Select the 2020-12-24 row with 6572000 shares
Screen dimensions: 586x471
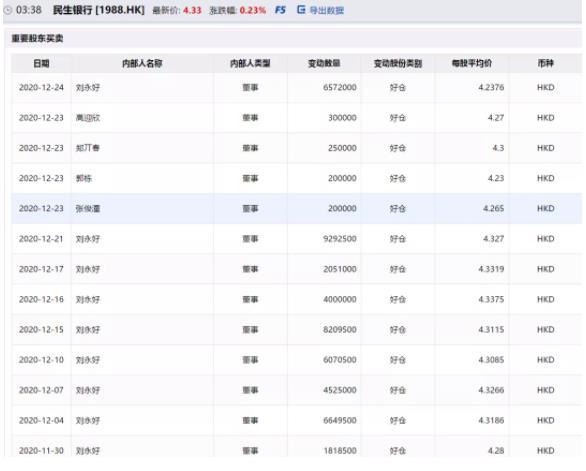(297, 87)
